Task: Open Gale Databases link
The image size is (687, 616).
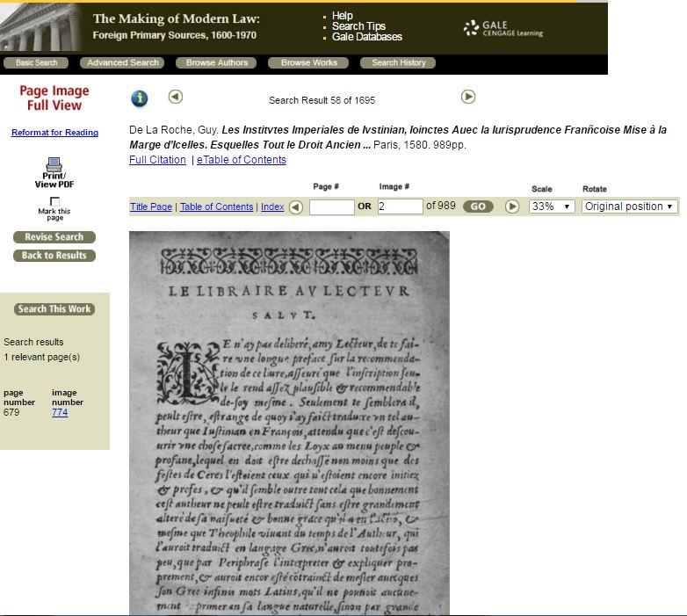Action: pyautogui.click(x=366, y=37)
